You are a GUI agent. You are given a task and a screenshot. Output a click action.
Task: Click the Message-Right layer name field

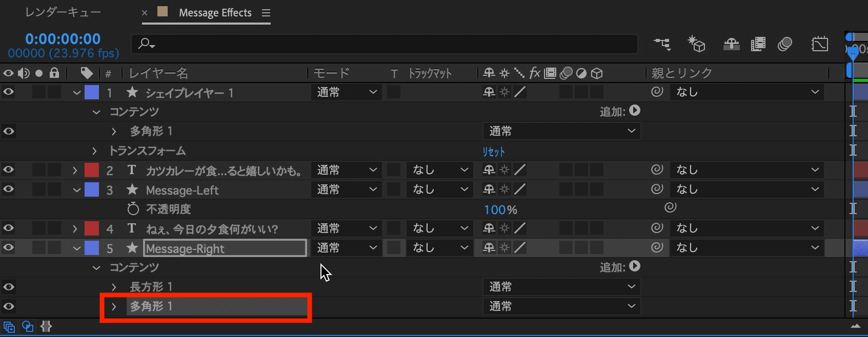pos(225,248)
